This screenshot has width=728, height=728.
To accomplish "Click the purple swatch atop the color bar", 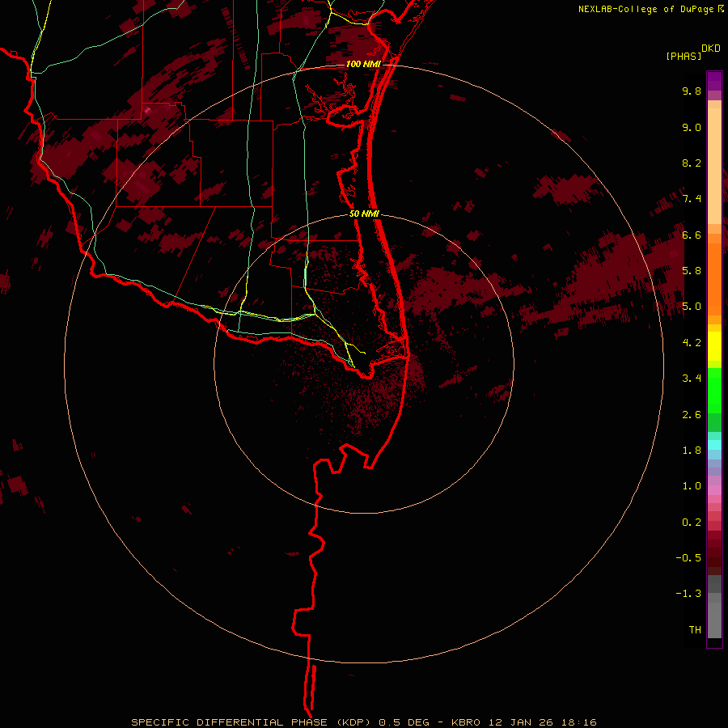I will 714,81.
